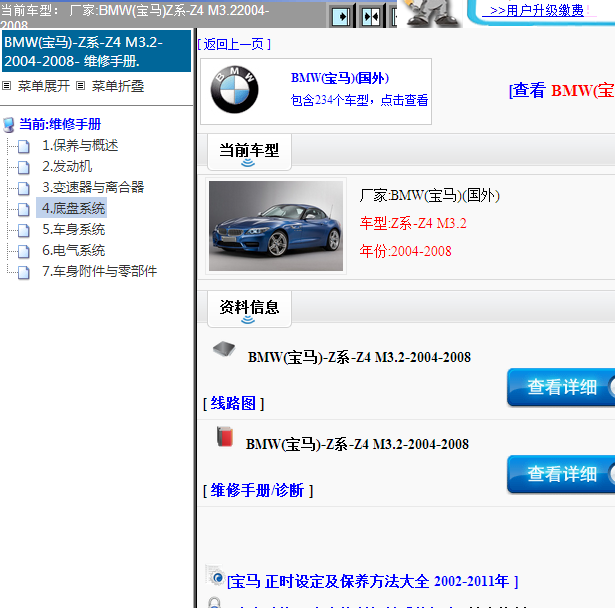The image size is (615, 608).
Task: Open the 维修手册/诊断 link
Action: click(258, 491)
